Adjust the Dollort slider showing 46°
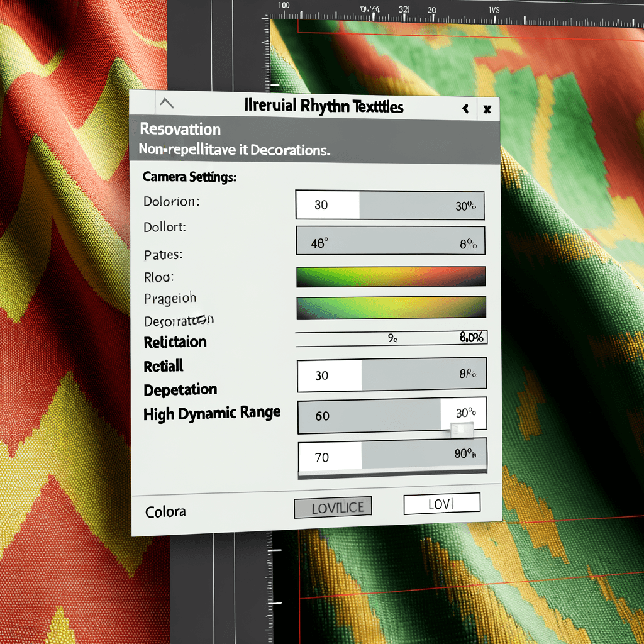This screenshot has width=644, height=644. tap(391, 240)
